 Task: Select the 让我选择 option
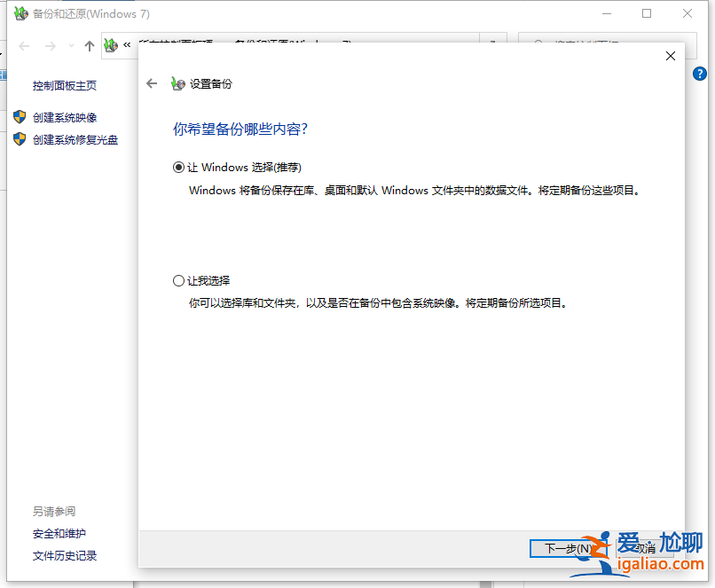(x=178, y=279)
